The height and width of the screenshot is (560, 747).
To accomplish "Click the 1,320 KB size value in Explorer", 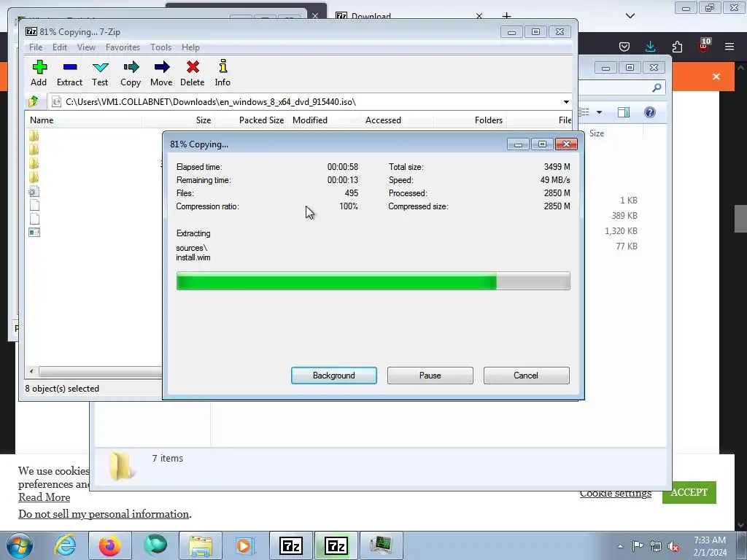I will [621, 231].
